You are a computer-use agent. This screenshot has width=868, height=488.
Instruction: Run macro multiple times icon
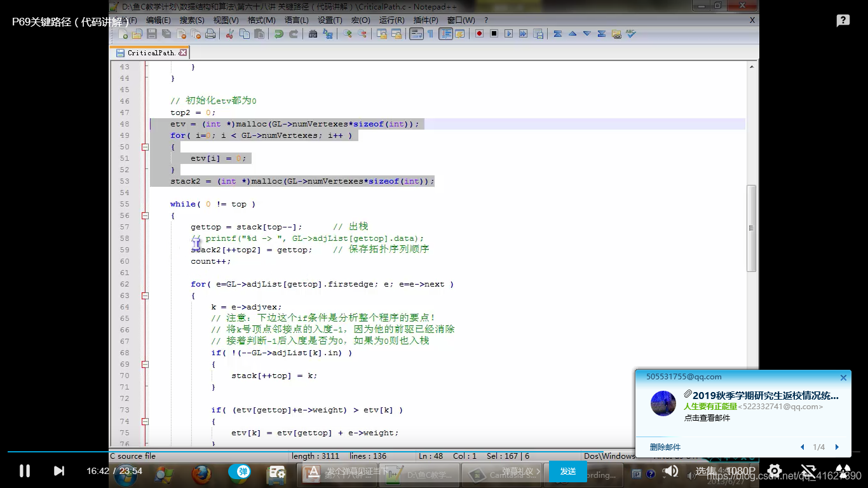(523, 34)
